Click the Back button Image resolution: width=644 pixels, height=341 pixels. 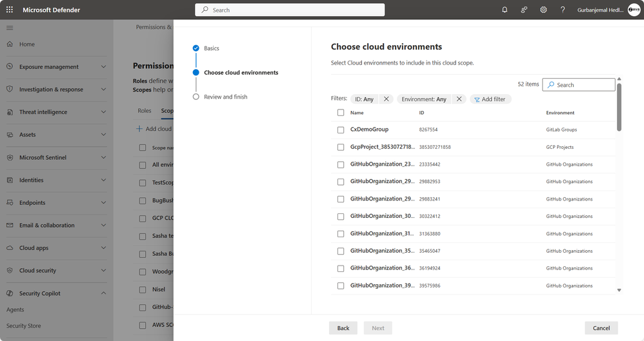point(343,328)
